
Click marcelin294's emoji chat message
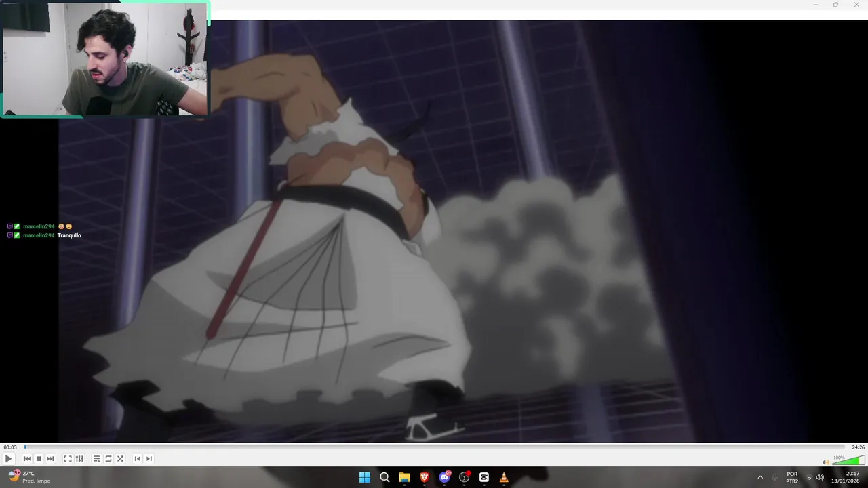click(39, 226)
